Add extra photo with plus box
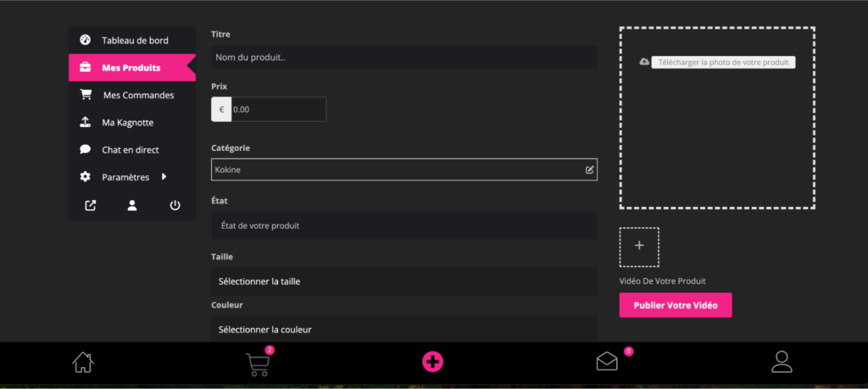 coord(639,247)
